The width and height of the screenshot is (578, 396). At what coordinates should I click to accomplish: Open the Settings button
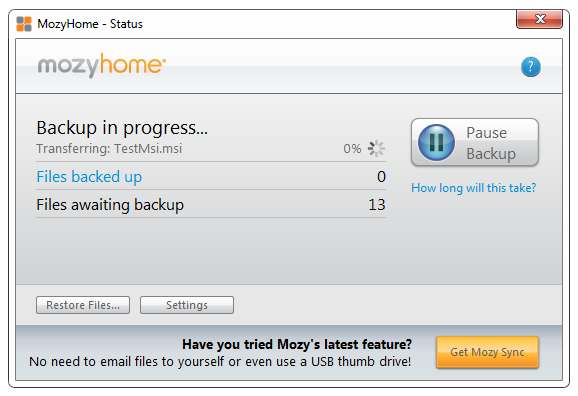[187, 305]
